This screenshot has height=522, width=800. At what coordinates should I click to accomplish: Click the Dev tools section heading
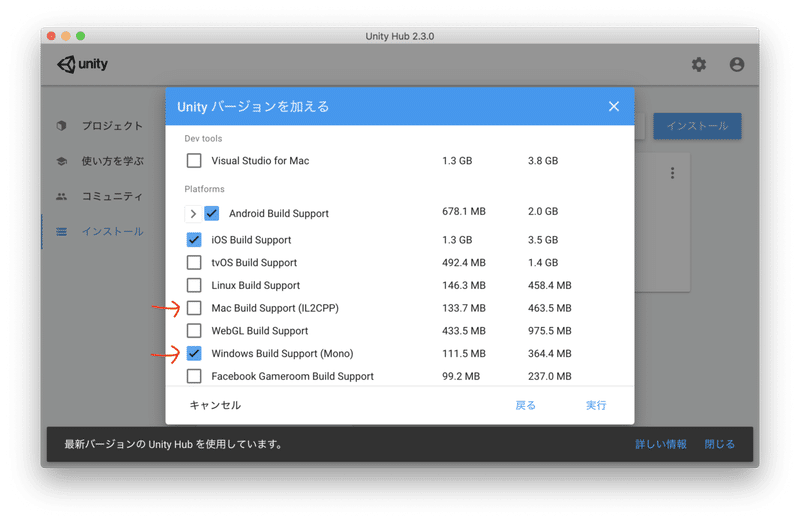[203, 139]
